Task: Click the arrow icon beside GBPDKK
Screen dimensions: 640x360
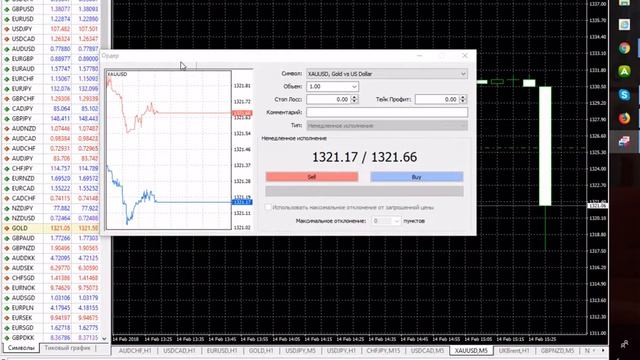Action: [x=7, y=338]
